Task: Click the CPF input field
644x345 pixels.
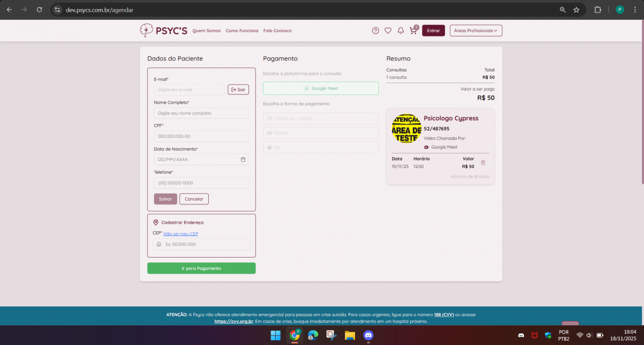Action: click(201, 136)
